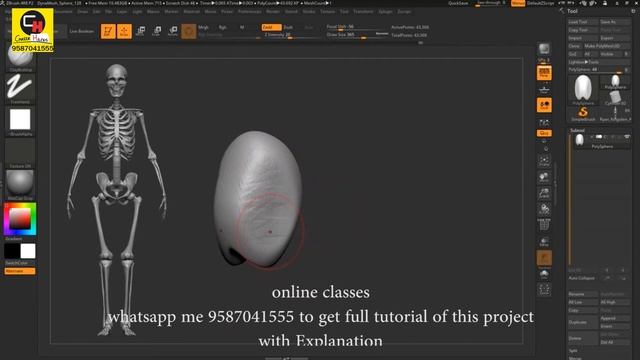Click the black main color swatch
The width and height of the screenshot is (640, 360).
(12, 251)
